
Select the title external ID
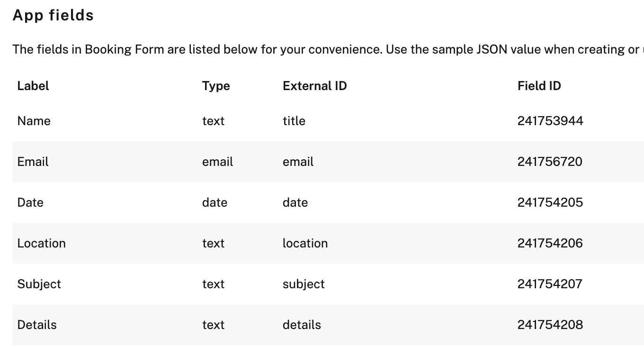294,121
